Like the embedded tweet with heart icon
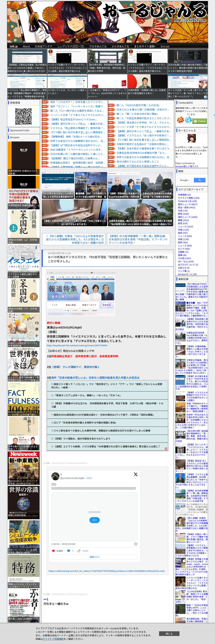This screenshot has width=215, height=644. pos(53,551)
